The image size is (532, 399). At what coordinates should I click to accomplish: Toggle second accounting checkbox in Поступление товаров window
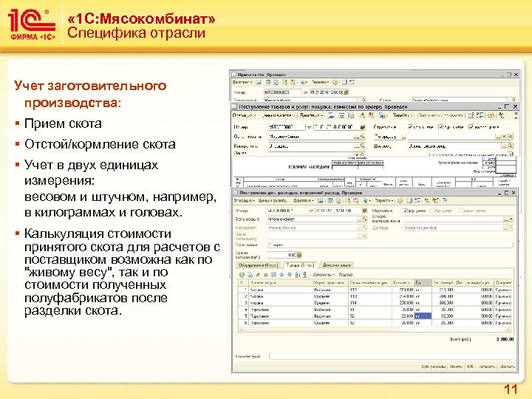(x=440, y=127)
